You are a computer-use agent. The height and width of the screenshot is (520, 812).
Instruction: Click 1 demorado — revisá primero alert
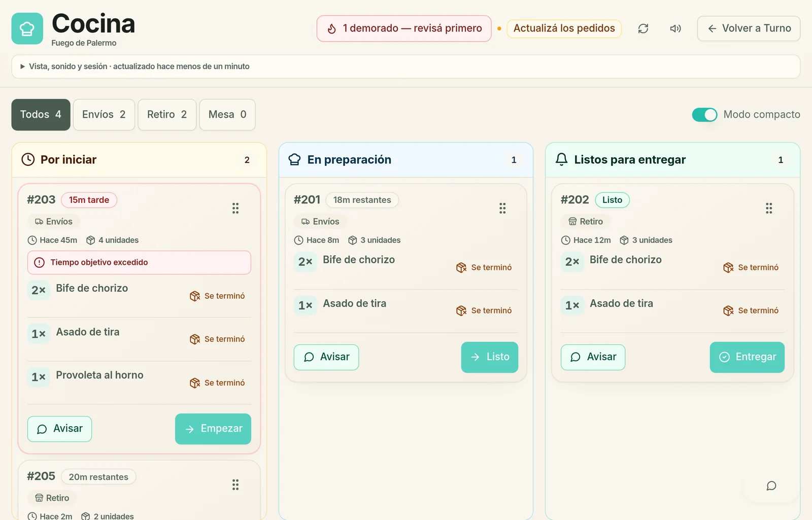[x=404, y=28]
